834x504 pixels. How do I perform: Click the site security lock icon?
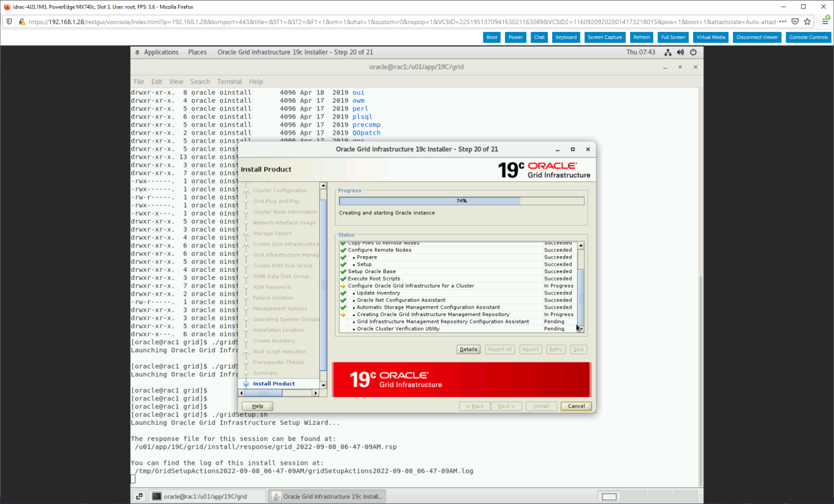[22, 21]
